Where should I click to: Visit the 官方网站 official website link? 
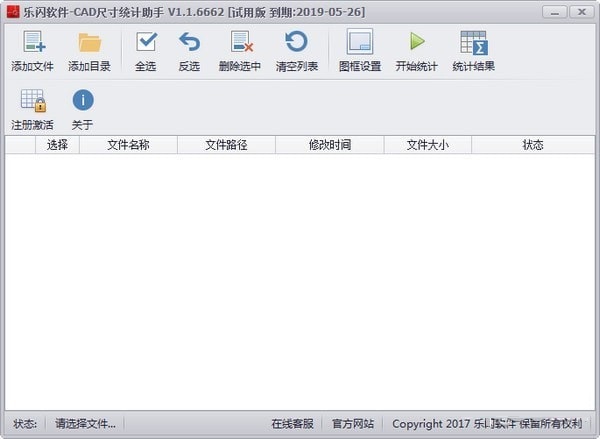pyautogui.click(x=353, y=424)
